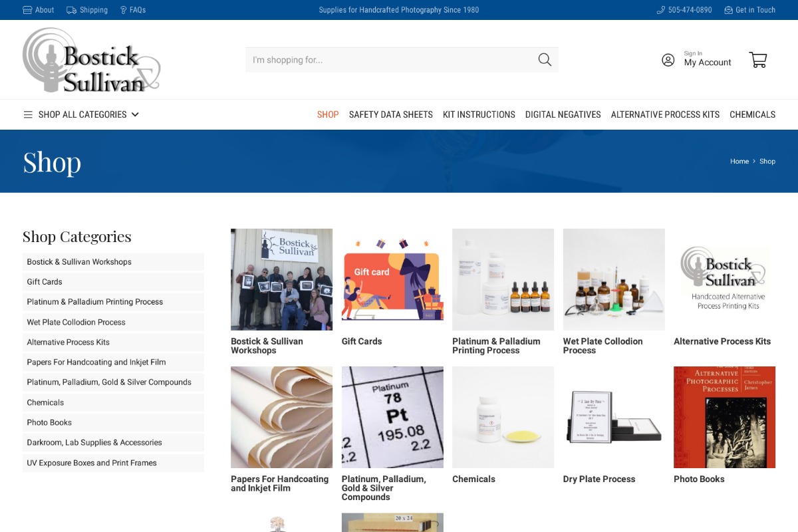
Task: Open Chemicals in the top navigation bar
Action: pyautogui.click(x=753, y=114)
